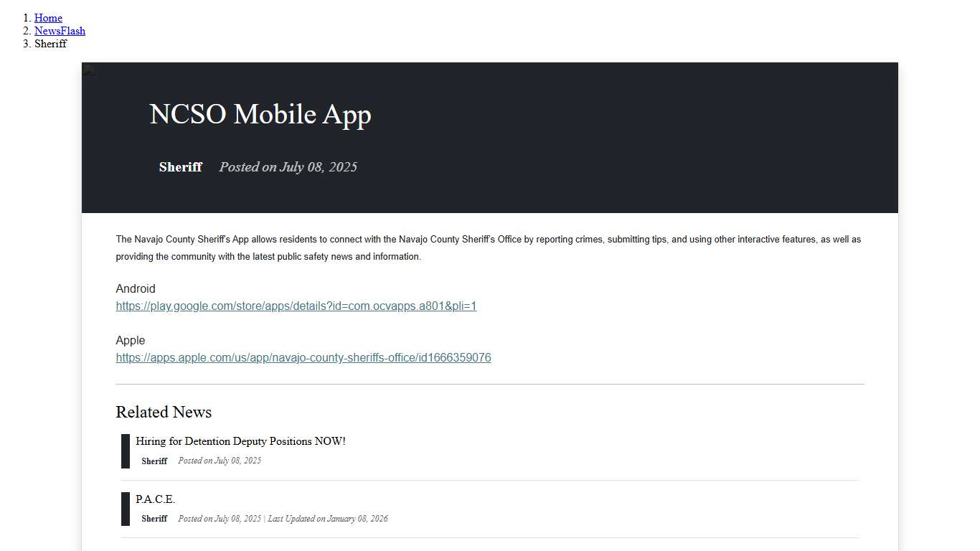Open the Apple App Store link
980x551 pixels.
coord(303,357)
